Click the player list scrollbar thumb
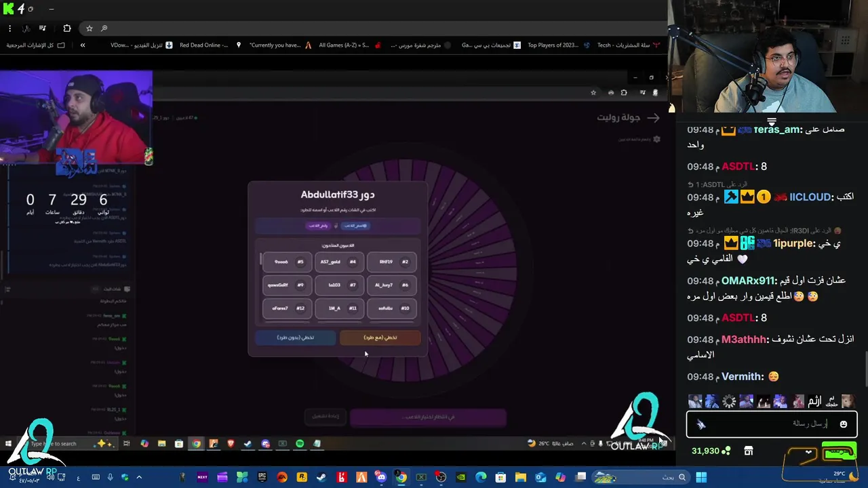Image resolution: width=868 pixels, height=488 pixels. (260, 259)
